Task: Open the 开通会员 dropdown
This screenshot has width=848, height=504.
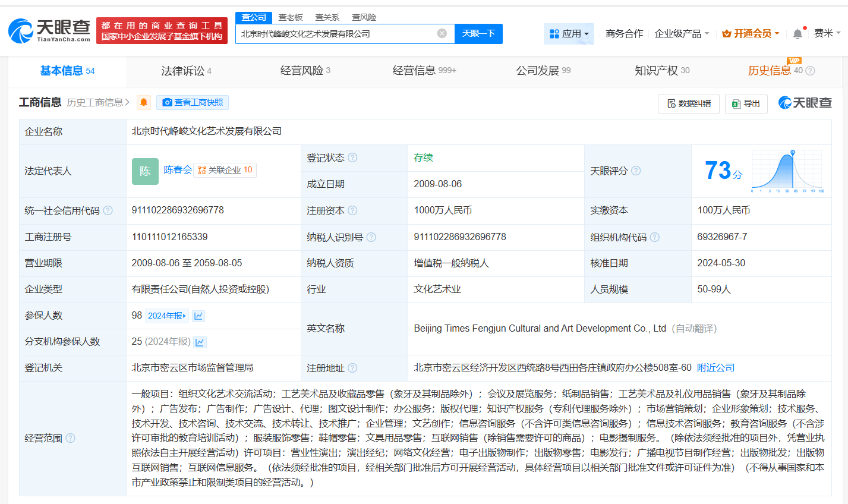Action: click(751, 34)
